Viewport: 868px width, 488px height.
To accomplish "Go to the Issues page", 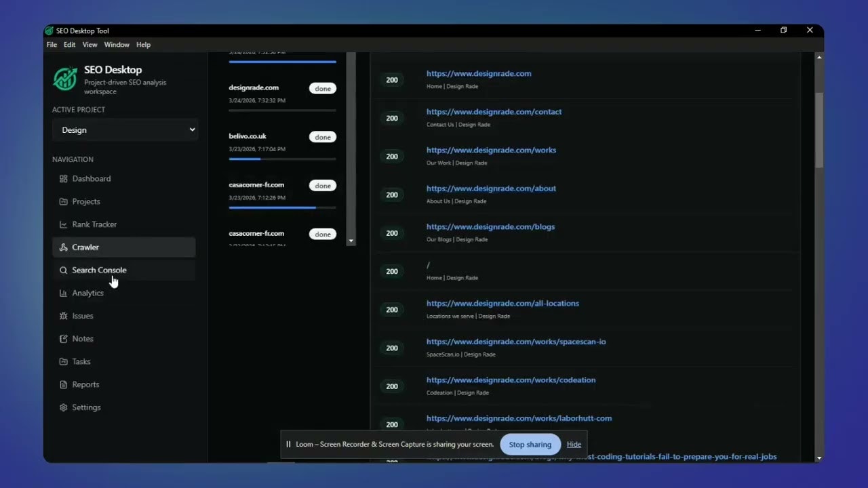I will coord(123,316).
